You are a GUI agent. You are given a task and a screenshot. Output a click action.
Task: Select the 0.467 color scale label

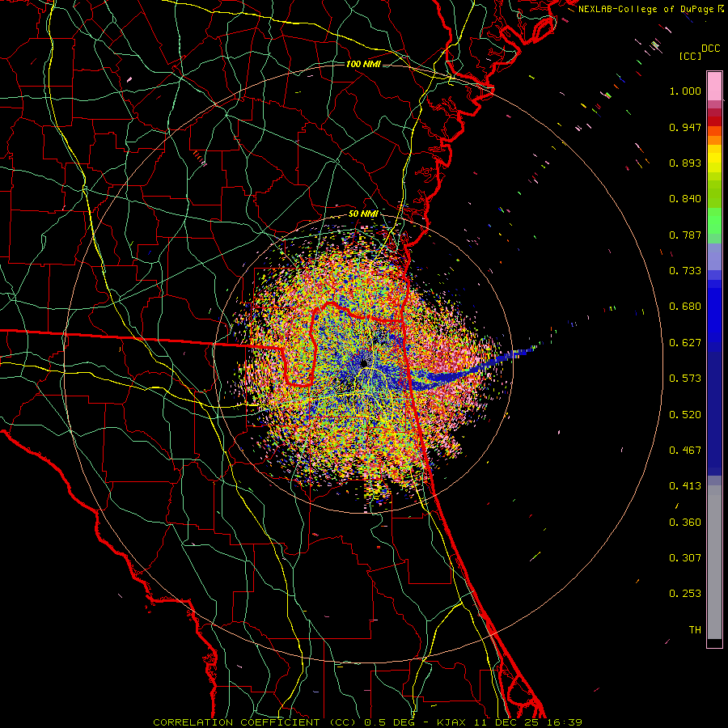click(685, 451)
